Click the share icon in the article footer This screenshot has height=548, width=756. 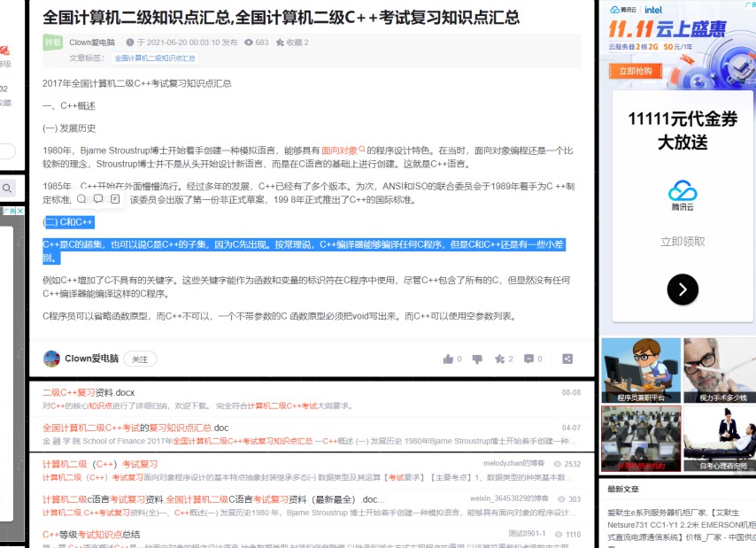pos(567,359)
